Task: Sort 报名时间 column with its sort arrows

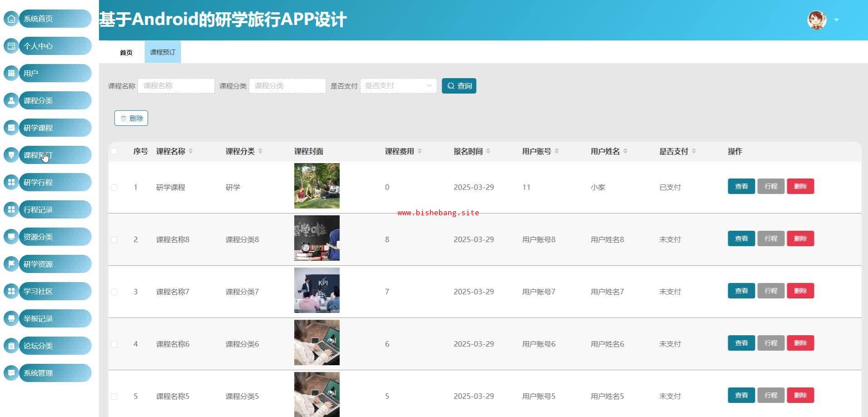Action: (x=488, y=151)
